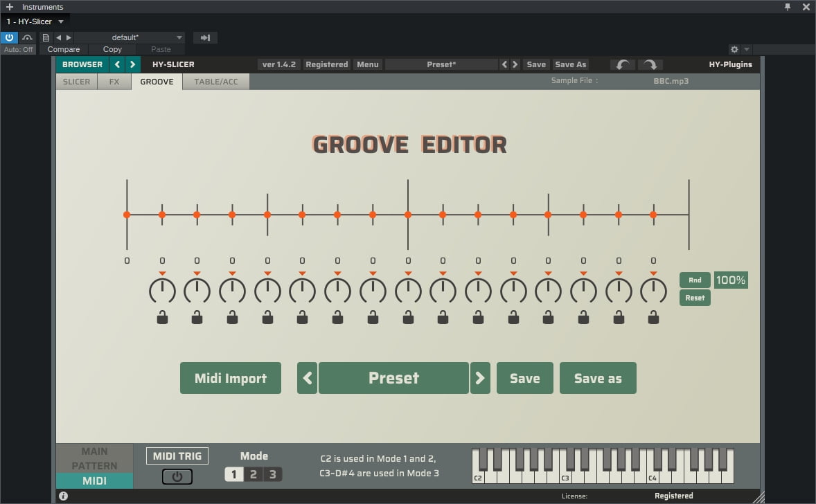Toggle the plugin power button
The height and width of the screenshot is (504, 816).
tap(8, 37)
